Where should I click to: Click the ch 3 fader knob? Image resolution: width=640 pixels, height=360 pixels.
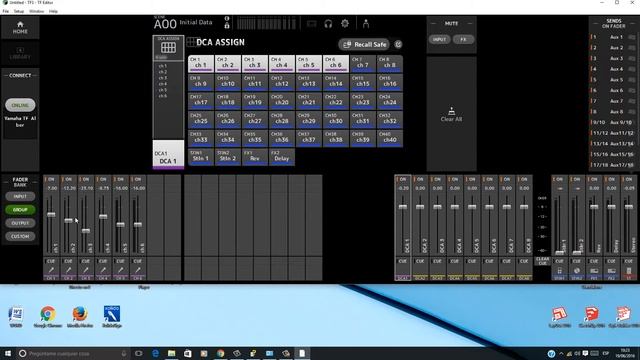coord(86,231)
